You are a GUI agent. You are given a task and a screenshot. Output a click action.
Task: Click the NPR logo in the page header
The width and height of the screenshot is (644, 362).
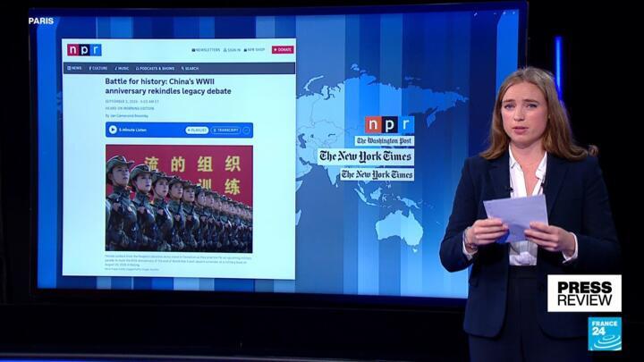coord(84,50)
